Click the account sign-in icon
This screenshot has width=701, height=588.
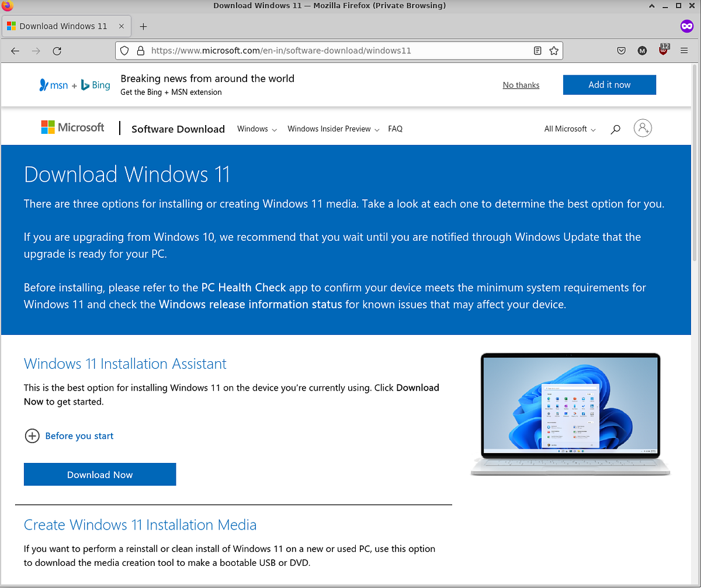click(643, 128)
